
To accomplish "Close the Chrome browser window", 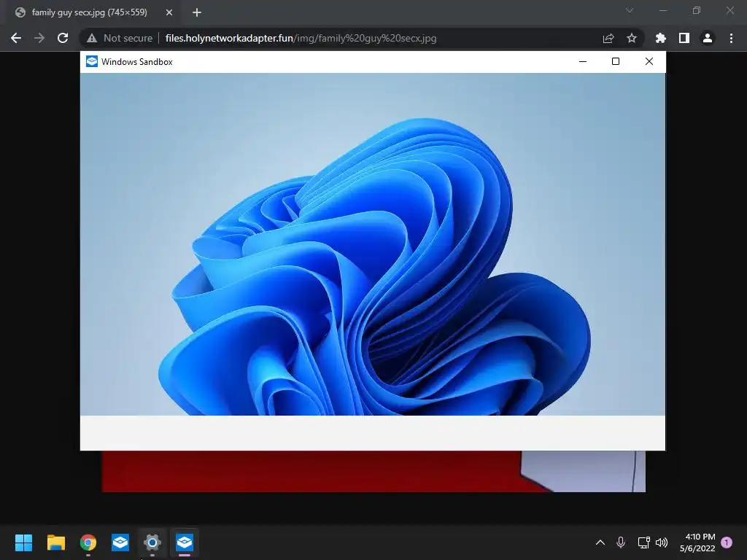I will pyautogui.click(x=729, y=10).
